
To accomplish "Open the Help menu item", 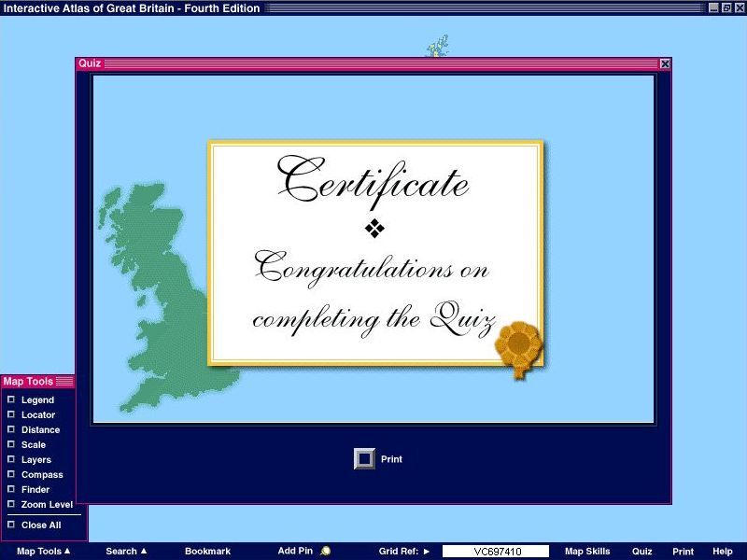I will pyautogui.click(x=722, y=551).
